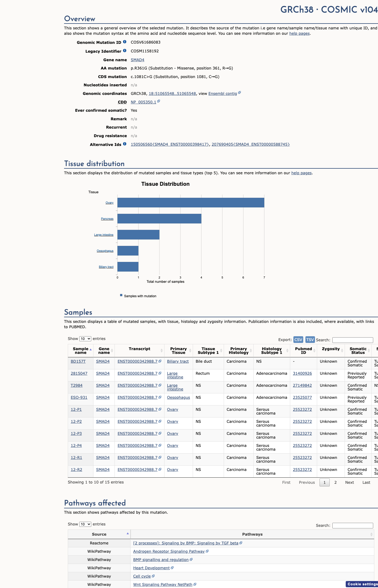Viewport: 378px width, 588px height.
Task: Open Show entries dropdown in Samples section
Action: [x=85, y=339]
